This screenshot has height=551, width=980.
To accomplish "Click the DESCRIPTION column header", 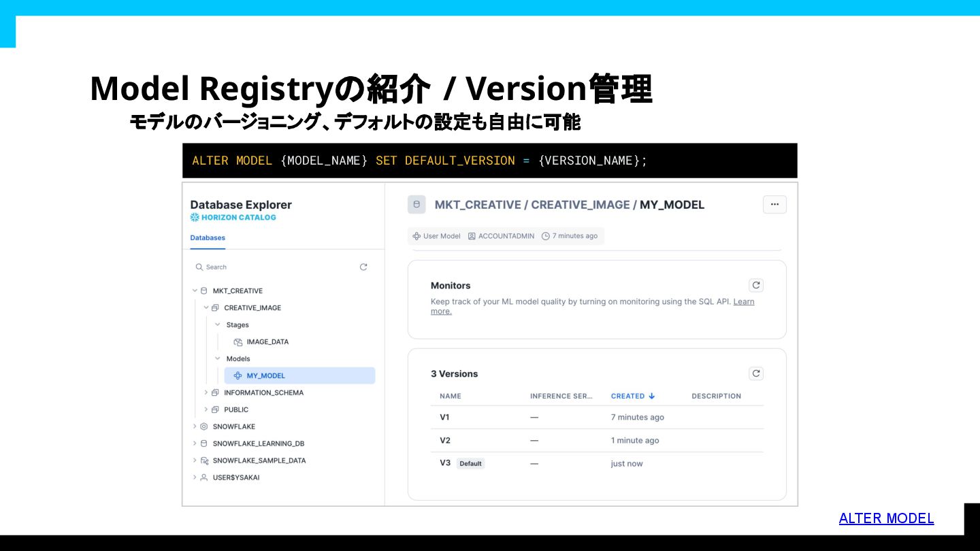I will click(716, 396).
